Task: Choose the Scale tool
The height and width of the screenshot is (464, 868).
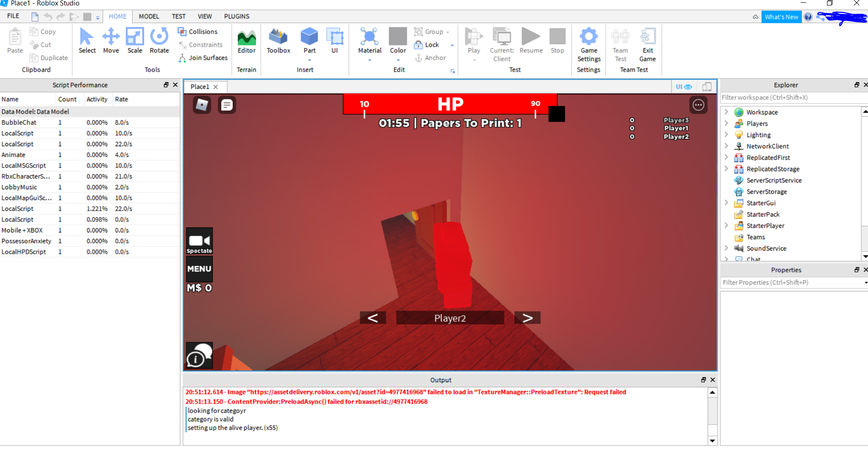Action: tap(135, 40)
